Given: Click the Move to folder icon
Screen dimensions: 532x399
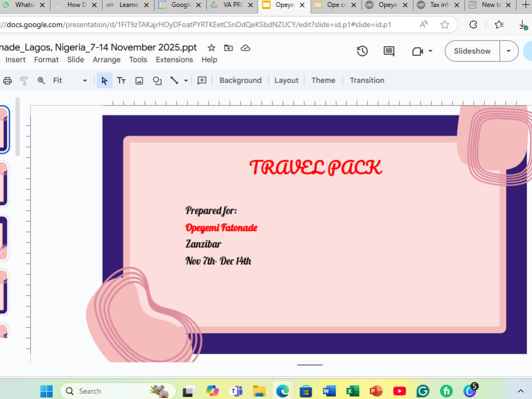Looking at the screenshot, I should click(x=229, y=48).
